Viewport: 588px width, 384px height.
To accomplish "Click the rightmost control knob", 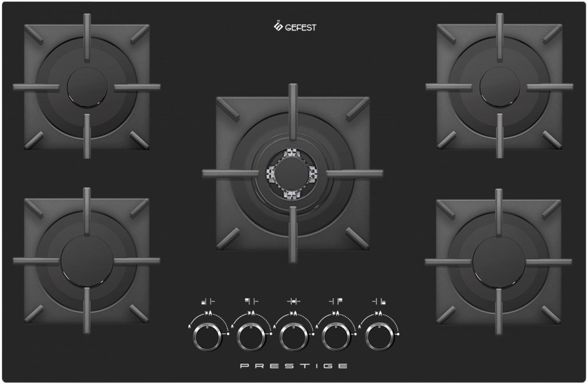I will tap(379, 336).
